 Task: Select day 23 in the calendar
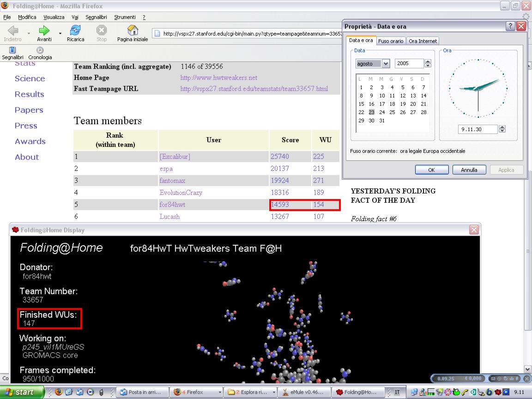click(x=371, y=112)
